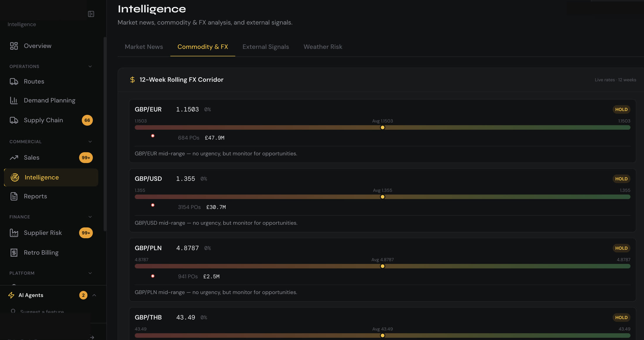Image resolution: width=644 pixels, height=340 pixels.
Task: Click the "Avg 1.1503" label
Action: click(x=382, y=121)
